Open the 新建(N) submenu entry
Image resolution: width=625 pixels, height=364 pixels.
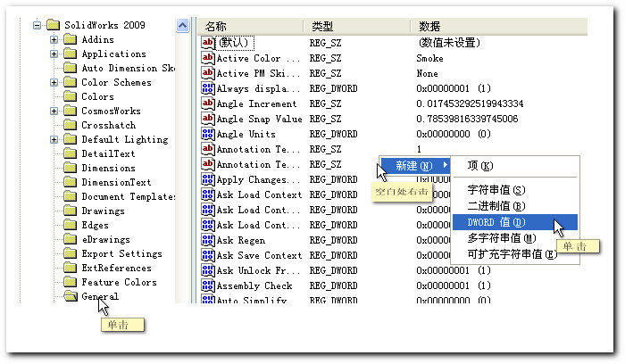[415, 165]
